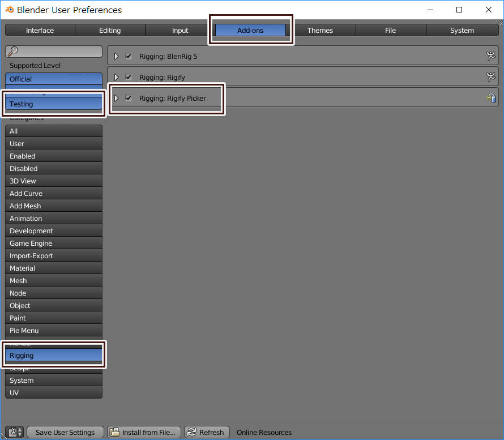Select the Pie Menu category
The image size is (504, 440).
54,330
